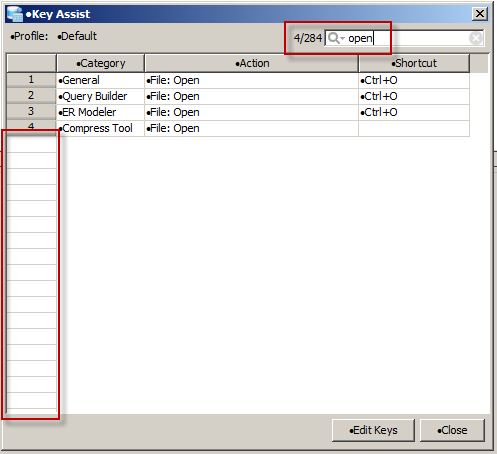Close the Key Assist dialog window
This screenshot has width=497, height=454.
pos(480,14)
